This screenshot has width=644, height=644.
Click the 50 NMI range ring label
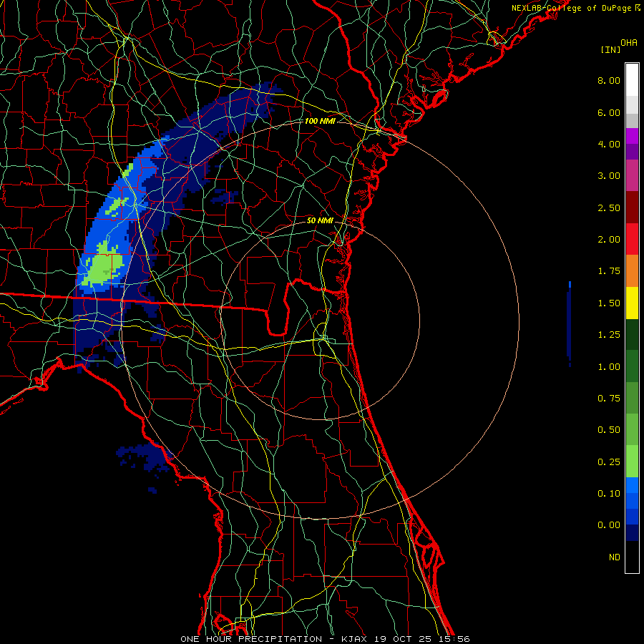point(320,220)
